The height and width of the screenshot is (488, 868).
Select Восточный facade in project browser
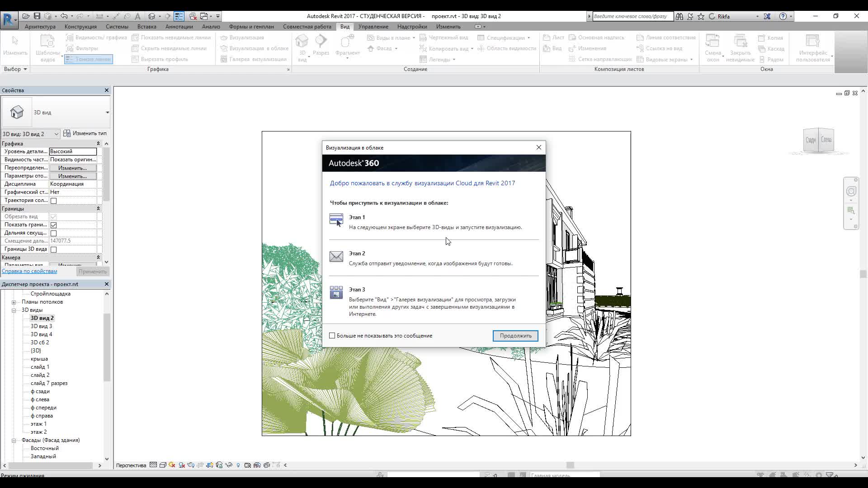[44, 448]
